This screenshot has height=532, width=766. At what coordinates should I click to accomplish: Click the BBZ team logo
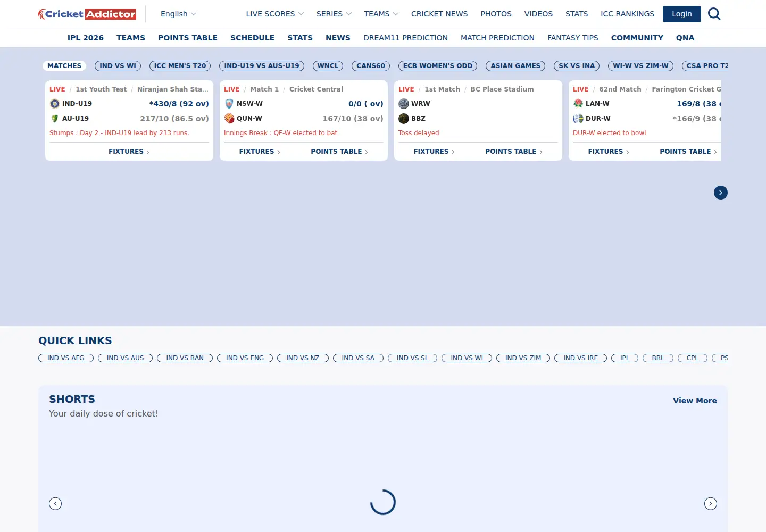point(404,119)
